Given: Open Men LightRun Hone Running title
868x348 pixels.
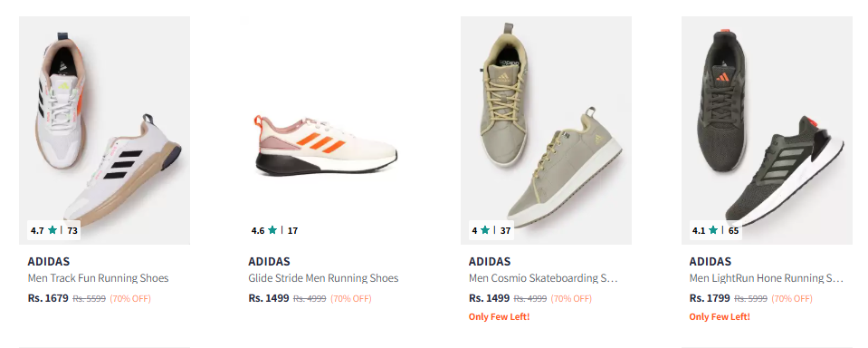Looking at the screenshot, I should (x=767, y=278).
